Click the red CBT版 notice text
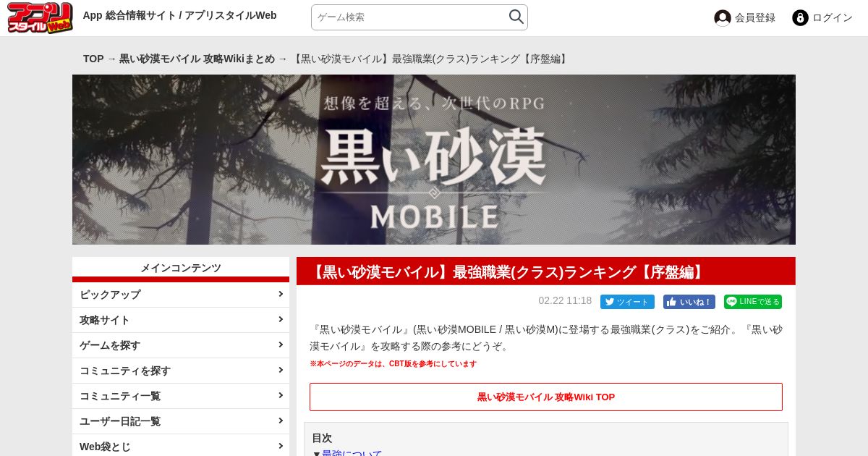The width and height of the screenshot is (868, 456). 393,364
